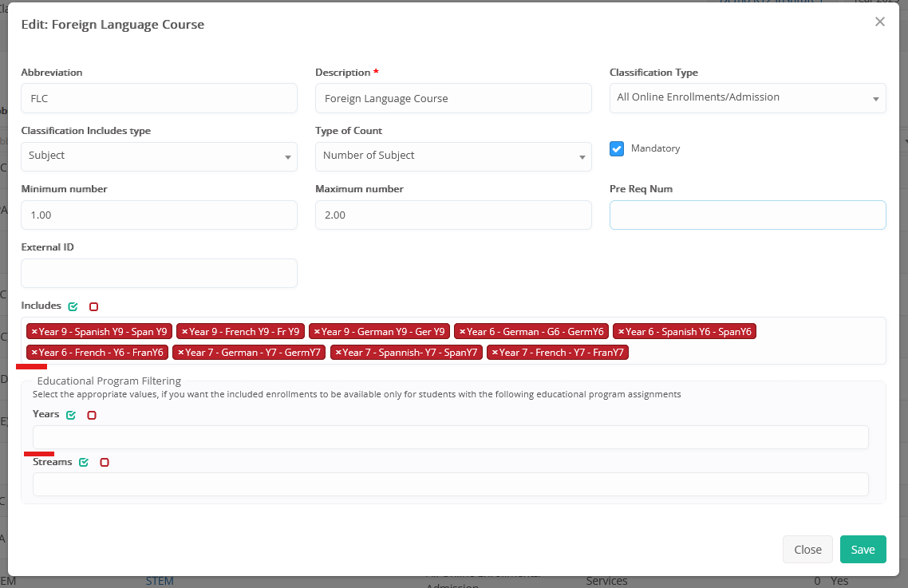Click deselect-all icon next to Includes

coord(94,306)
